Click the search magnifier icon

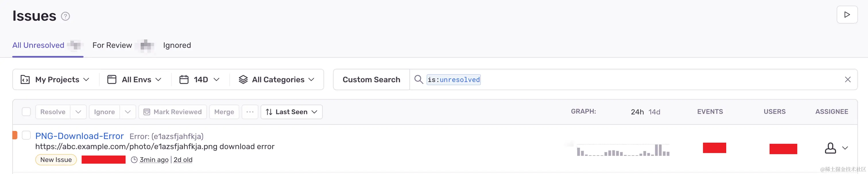coord(418,80)
